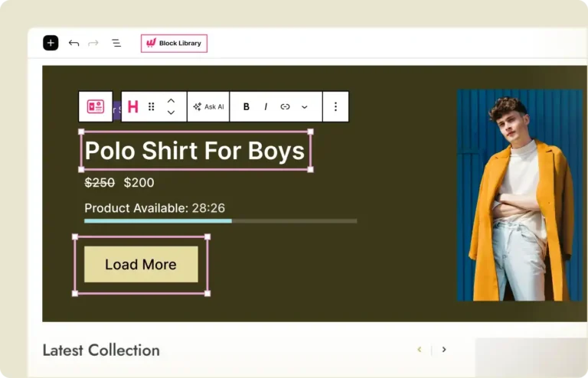Toggle bold formatting
The width and height of the screenshot is (588, 378).
pos(246,107)
